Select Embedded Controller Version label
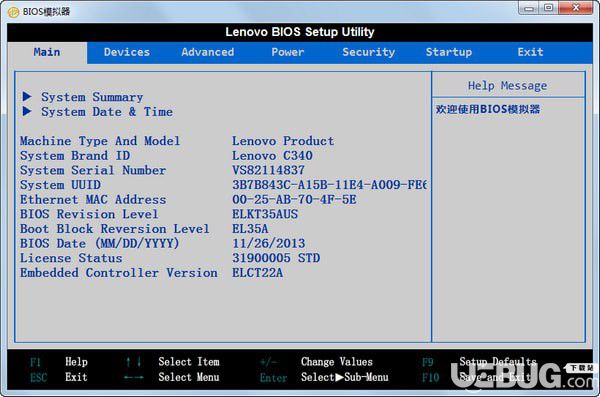The height and width of the screenshot is (397, 600). (119, 273)
